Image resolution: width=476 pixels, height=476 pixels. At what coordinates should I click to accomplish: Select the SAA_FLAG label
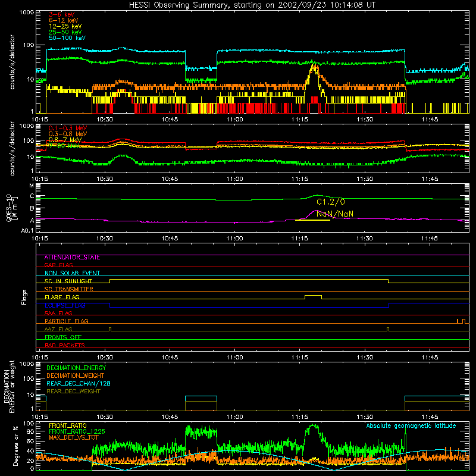coord(58,313)
